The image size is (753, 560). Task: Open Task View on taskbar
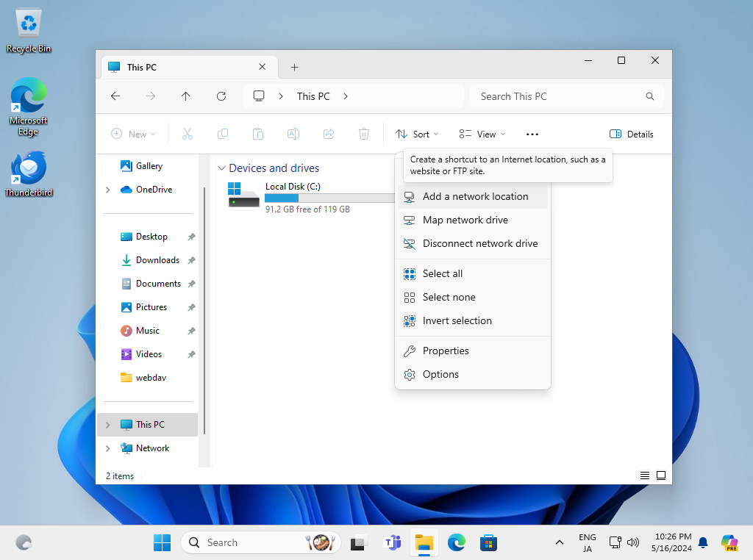(x=358, y=542)
